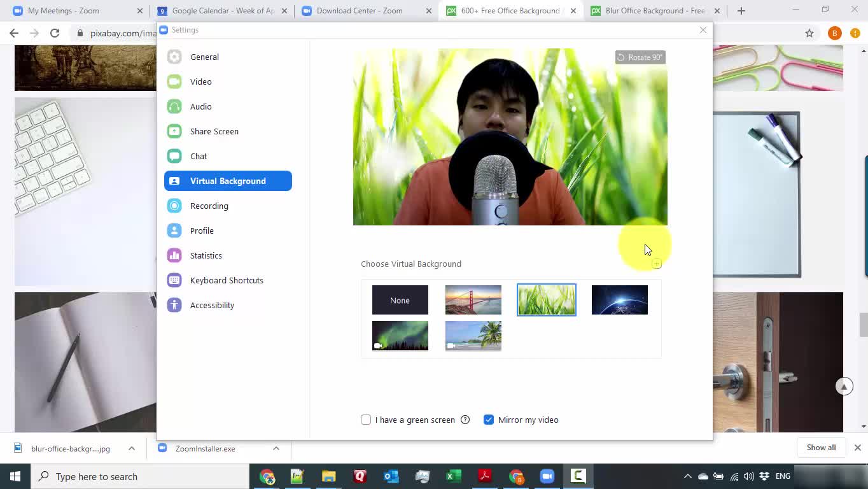Expand the blur-office-background download options arrow
This screenshot has width=868, height=489.
(x=132, y=448)
